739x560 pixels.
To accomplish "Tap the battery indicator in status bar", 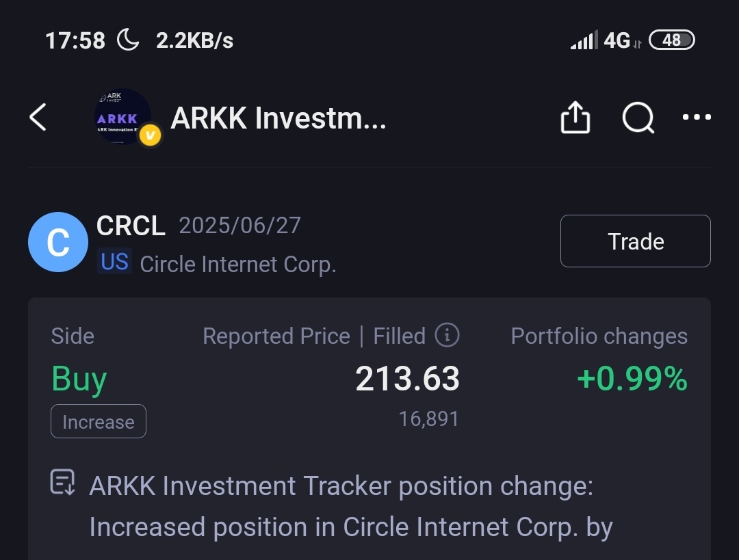I will click(x=672, y=40).
